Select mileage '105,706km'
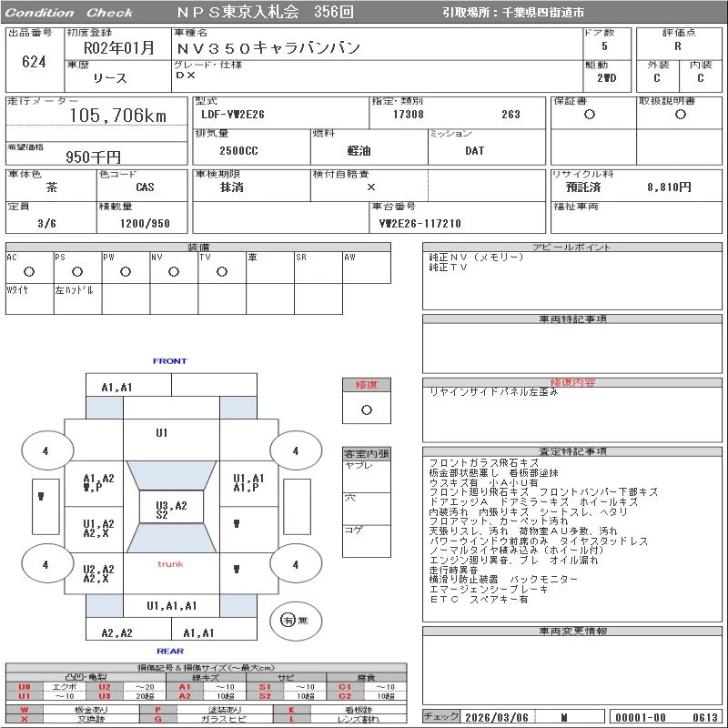The width and height of the screenshot is (728, 728). tap(118, 116)
